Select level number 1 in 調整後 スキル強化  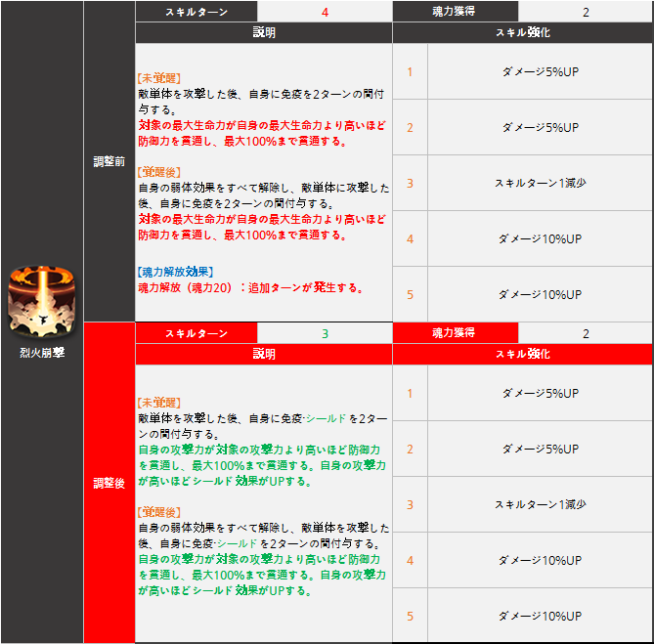coord(410,393)
